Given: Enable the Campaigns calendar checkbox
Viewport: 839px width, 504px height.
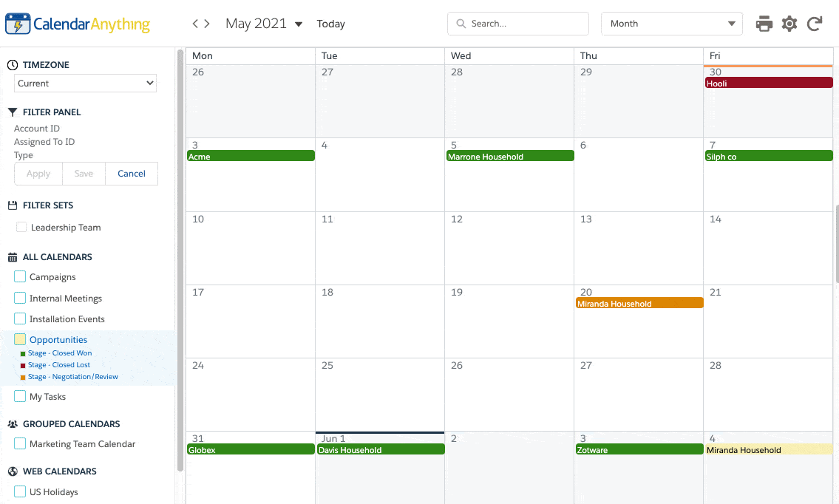Looking at the screenshot, I should click(19, 276).
